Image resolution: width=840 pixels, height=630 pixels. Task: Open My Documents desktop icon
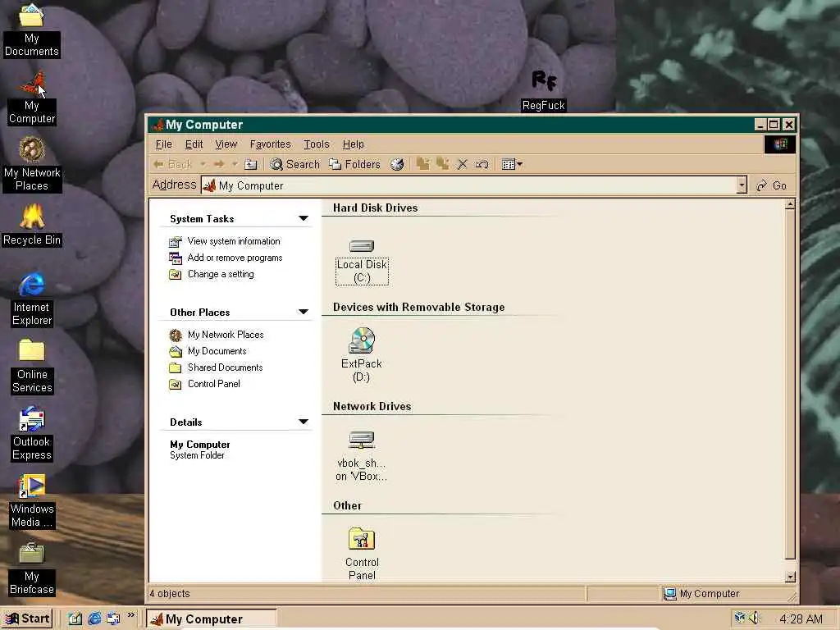(31, 30)
